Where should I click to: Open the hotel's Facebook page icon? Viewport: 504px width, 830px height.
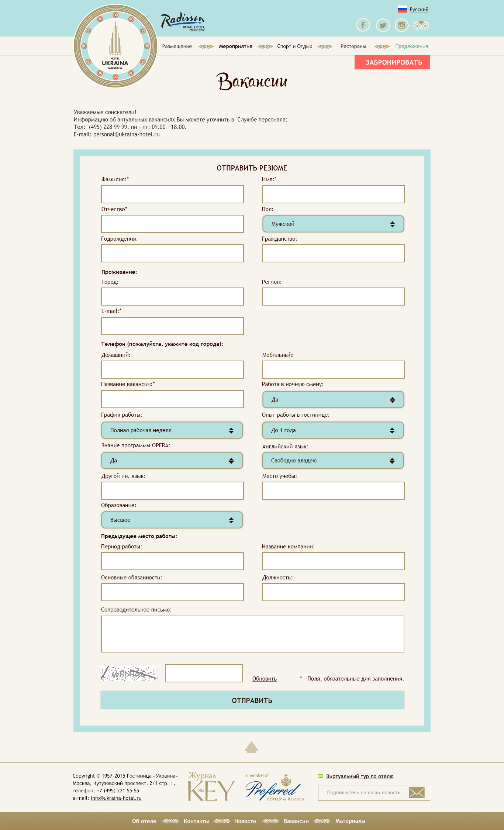tap(363, 25)
